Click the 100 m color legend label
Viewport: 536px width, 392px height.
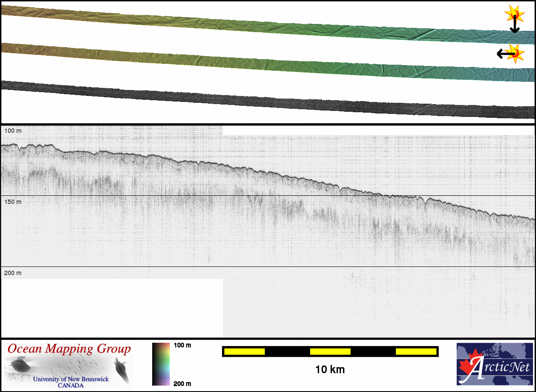point(182,345)
